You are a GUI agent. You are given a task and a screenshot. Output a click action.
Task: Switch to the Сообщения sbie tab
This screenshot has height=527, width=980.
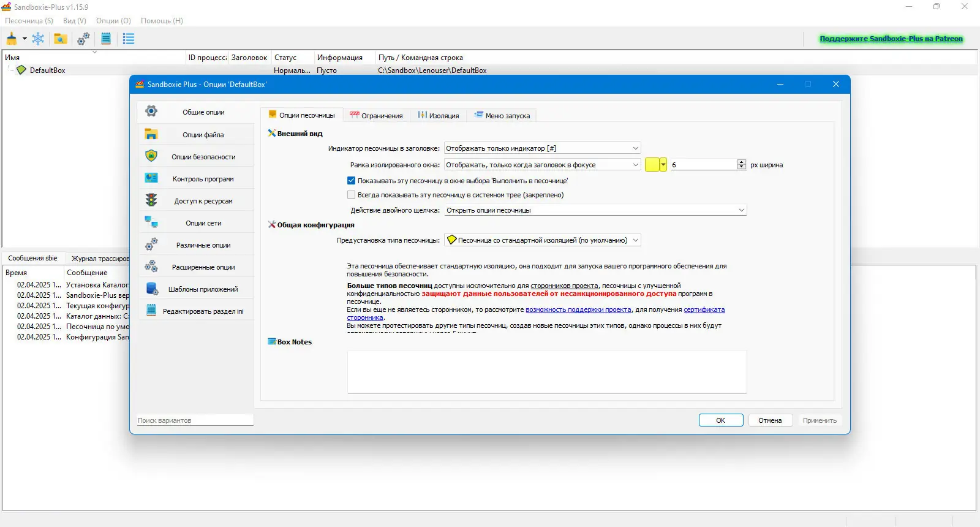pyautogui.click(x=33, y=258)
